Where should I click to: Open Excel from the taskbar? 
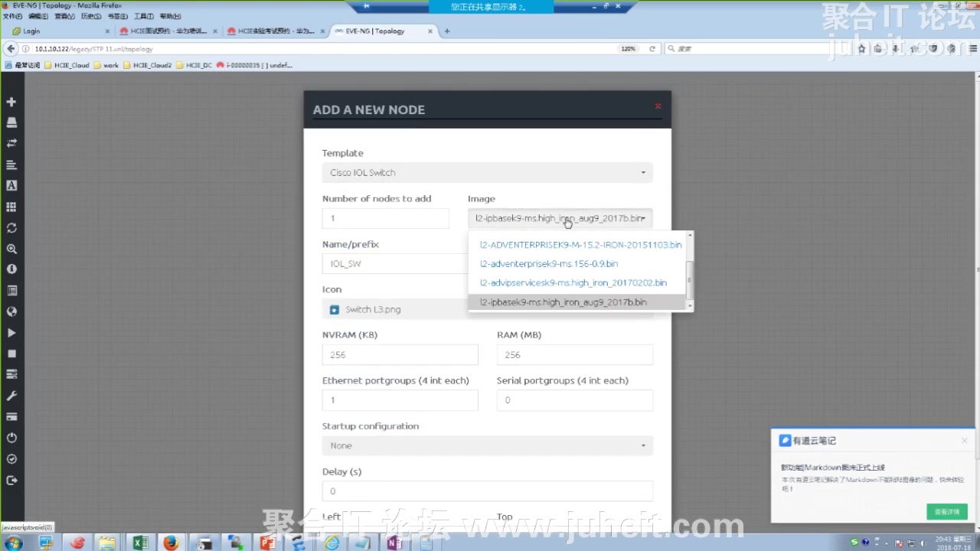(x=139, y=543)
